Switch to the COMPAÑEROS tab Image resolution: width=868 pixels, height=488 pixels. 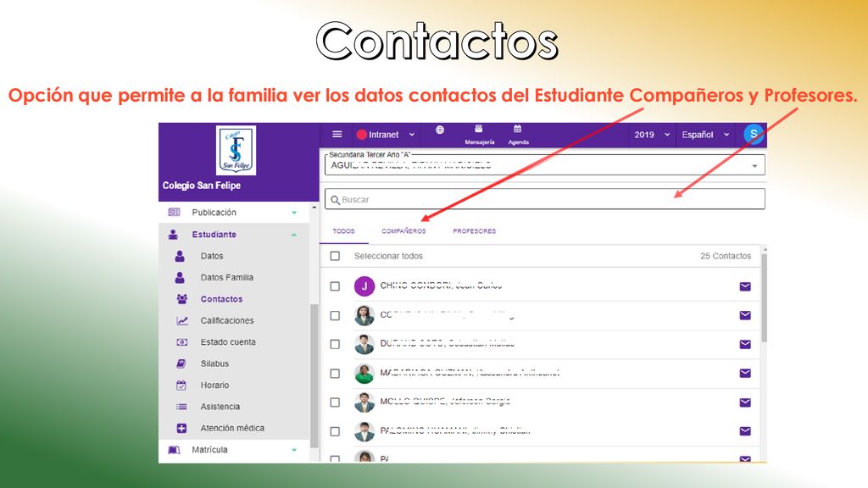pyautogui.click(x=403, y=231)
